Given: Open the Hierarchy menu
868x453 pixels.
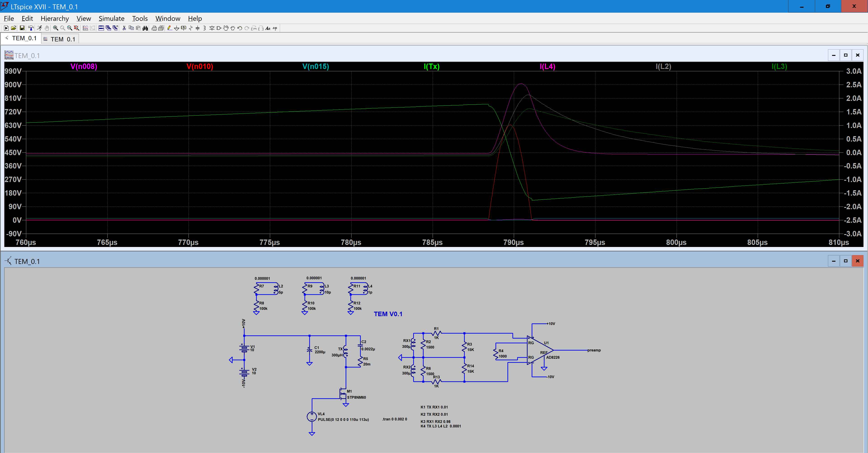Looking at the screenshot, I should tap(54, 19).
